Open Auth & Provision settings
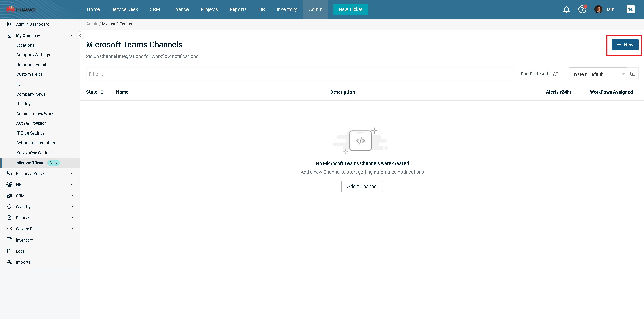 32,123
